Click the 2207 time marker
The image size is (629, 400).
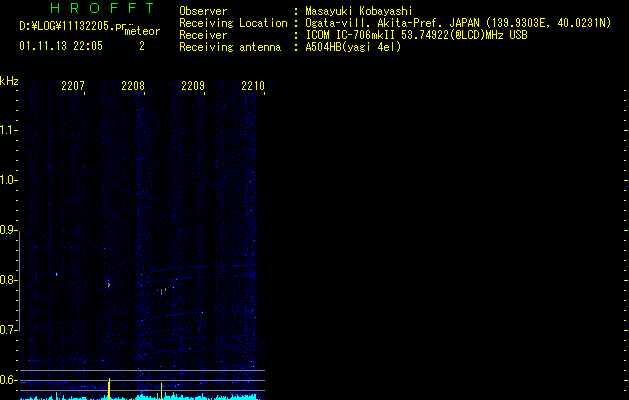point(73,86)
